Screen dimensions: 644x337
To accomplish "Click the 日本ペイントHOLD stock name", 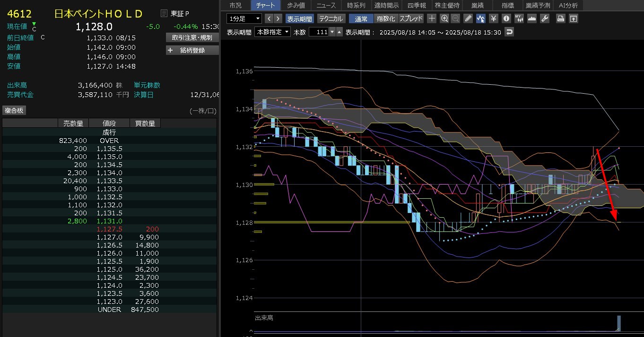I will pyautogui.click(x=98, y=13).
